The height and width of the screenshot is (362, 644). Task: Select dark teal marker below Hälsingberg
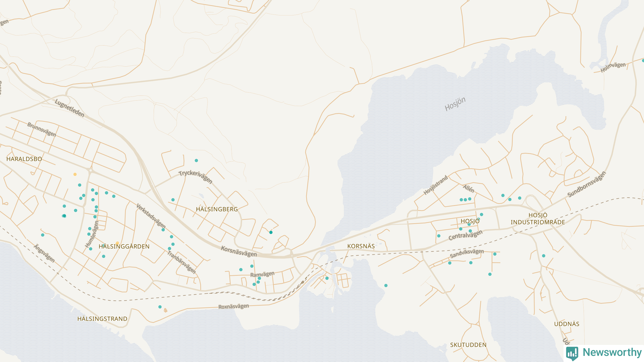271,232
